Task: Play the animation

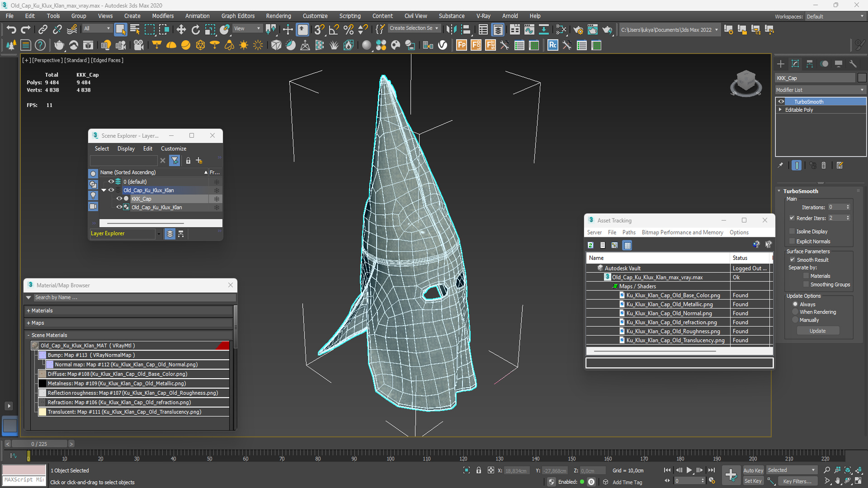Action: click(x=689, y=470)
